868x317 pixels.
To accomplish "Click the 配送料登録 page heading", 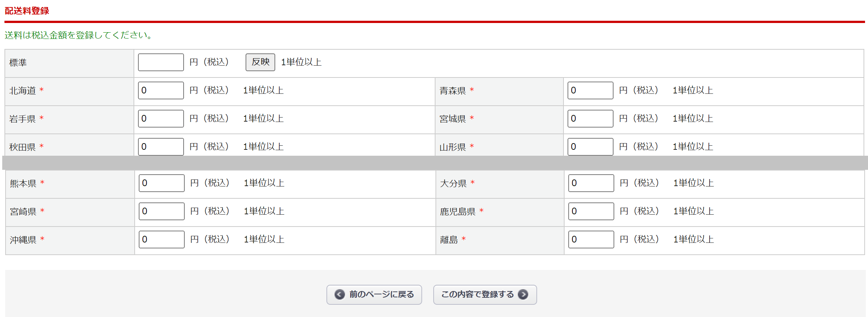I will 27,11.
